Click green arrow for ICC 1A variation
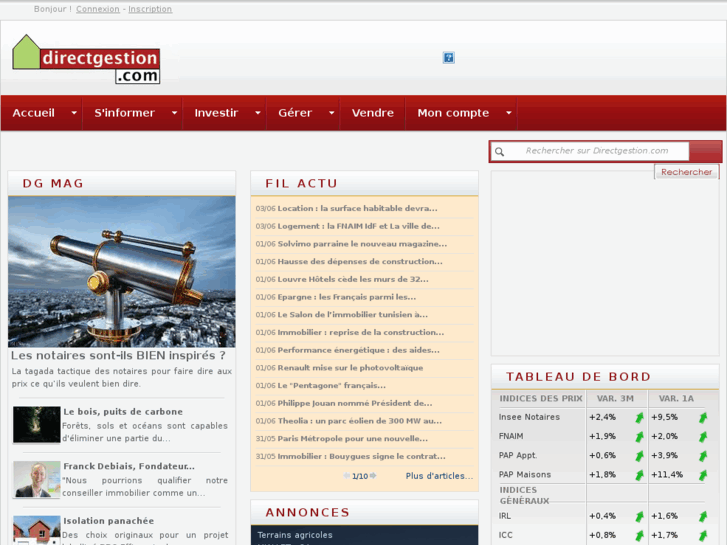The height and width of the screenshot is (545, 727). pos(703,536)
